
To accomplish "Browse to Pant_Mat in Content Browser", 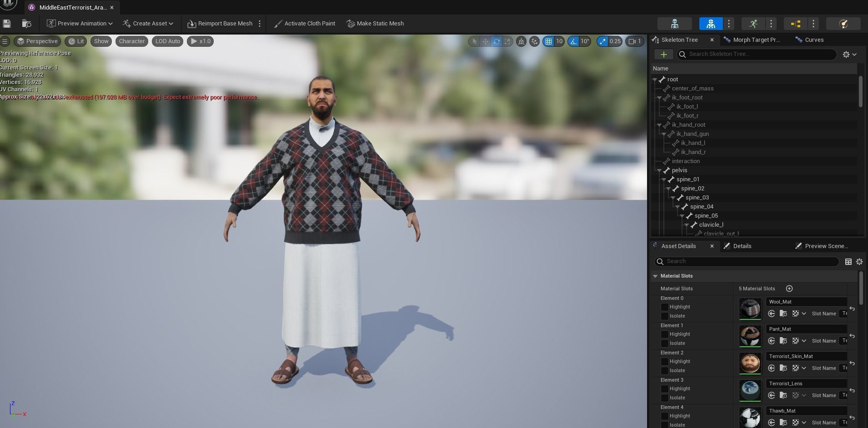I will (783, 341).
